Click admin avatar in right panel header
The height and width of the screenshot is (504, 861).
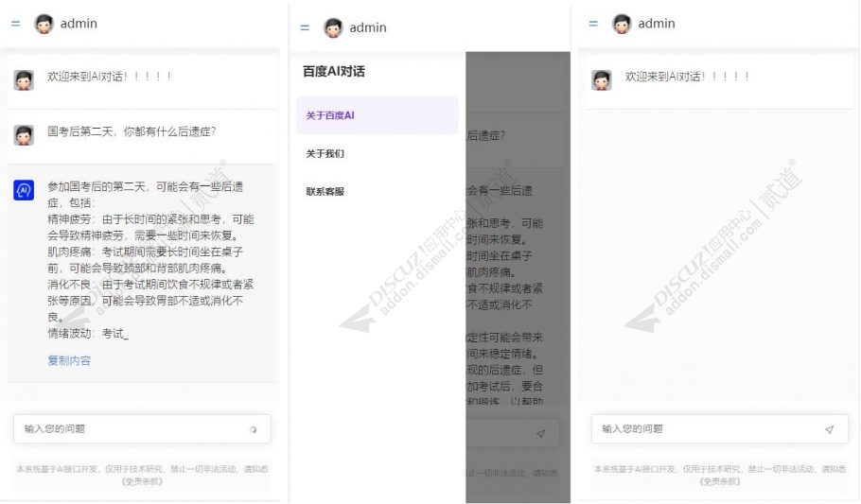623,24
